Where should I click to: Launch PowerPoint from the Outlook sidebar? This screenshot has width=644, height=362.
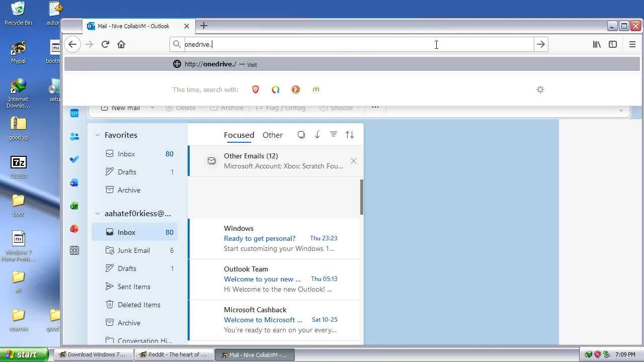tap(74, 229)
